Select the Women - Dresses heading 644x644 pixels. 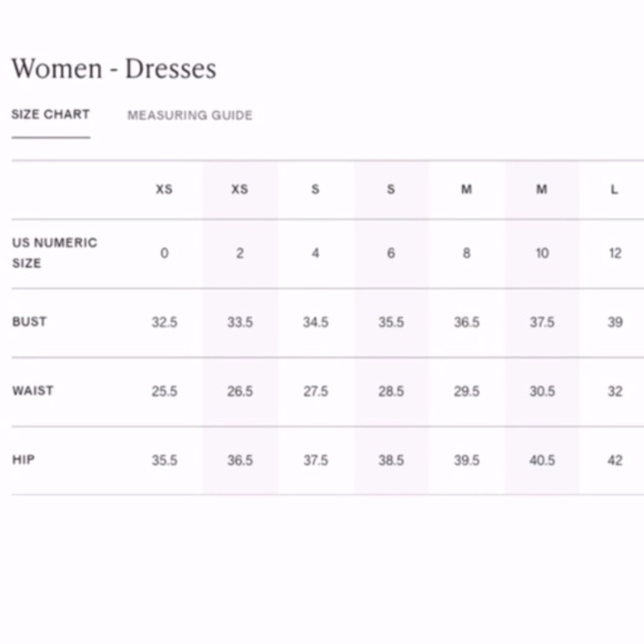click(x=114, y=68)
